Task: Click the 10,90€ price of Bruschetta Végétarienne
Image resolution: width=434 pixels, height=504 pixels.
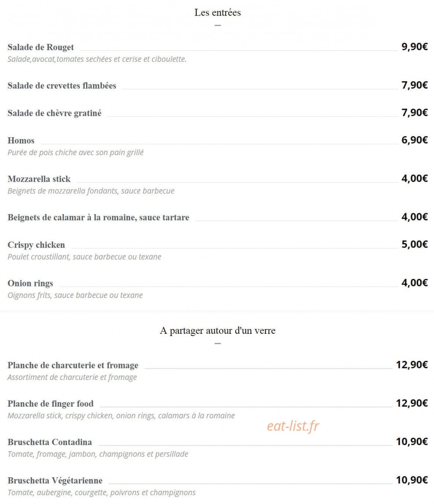Action: pyautogui.click(x=412, y=480)
